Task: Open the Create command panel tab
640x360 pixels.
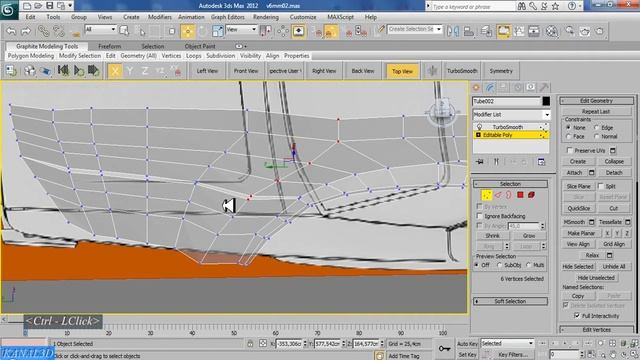Action: 476,87
